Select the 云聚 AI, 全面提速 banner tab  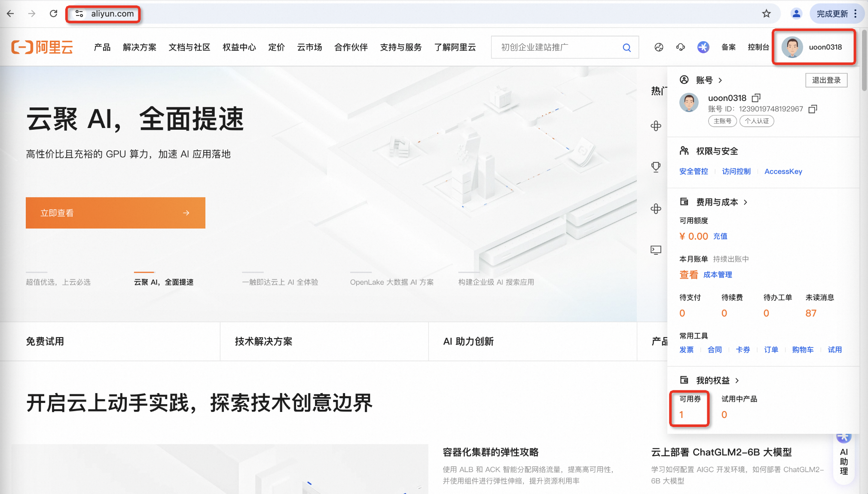tap(164, 282)
